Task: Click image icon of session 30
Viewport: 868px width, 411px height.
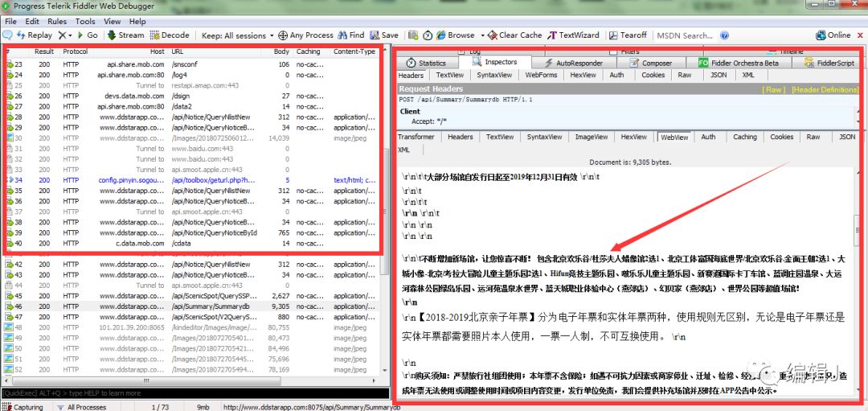Action: pyautogui.click(x=10, y=138)
